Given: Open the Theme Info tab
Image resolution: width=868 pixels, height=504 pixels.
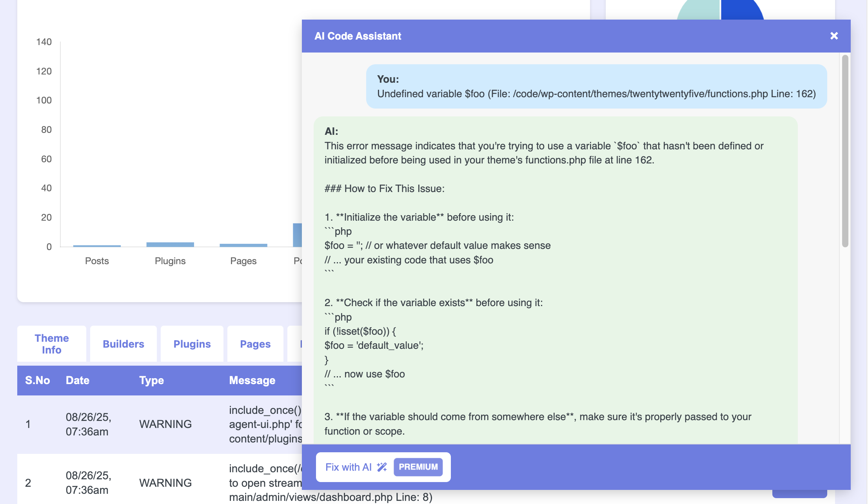Looking at the screenshot, I should point(52,344).
